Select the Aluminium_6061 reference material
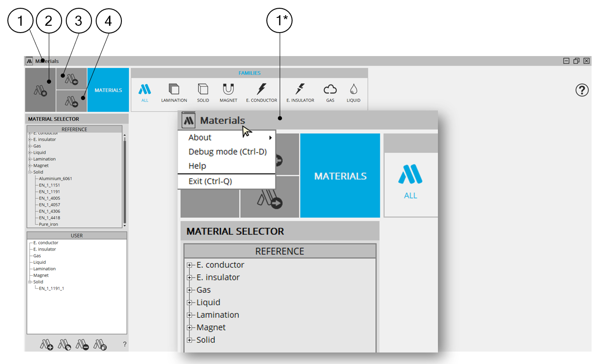Viewport: 604px width, 364px height. click(x=55, y=179)
